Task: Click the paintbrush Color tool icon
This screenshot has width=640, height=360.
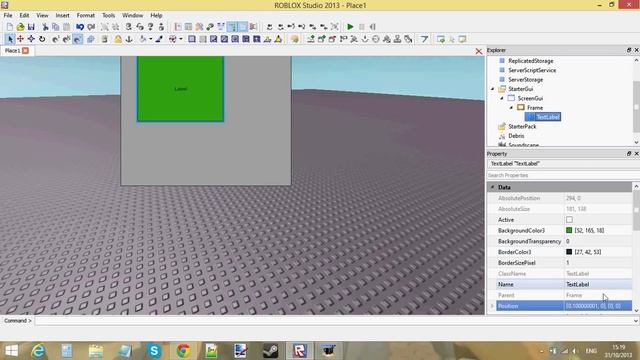Action: 159,39
